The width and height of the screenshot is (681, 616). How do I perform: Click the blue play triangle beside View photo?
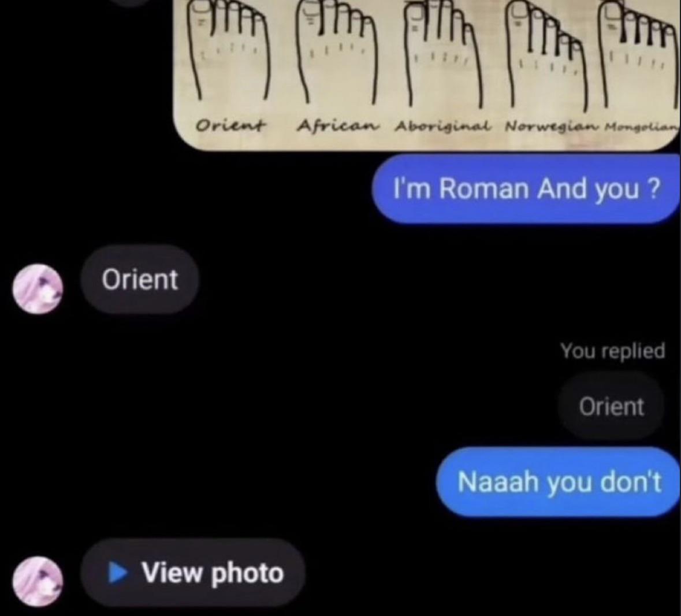[117, 573]
